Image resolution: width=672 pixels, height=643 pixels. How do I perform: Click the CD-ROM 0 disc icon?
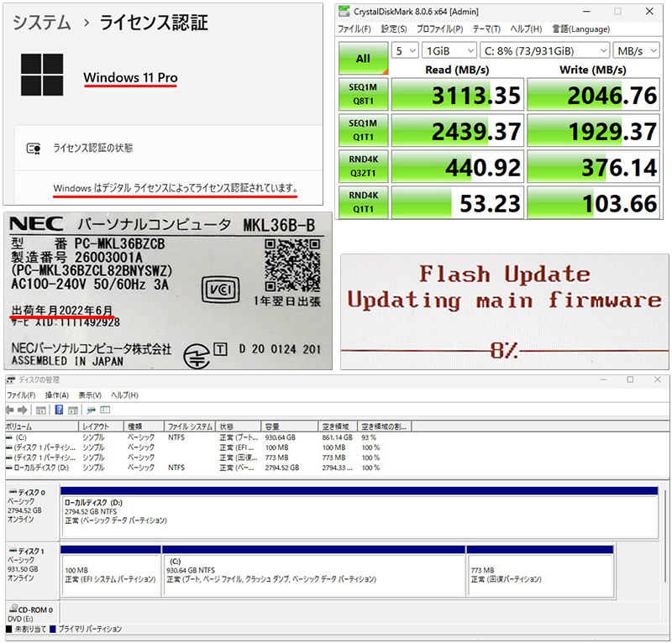pos(13,609)
